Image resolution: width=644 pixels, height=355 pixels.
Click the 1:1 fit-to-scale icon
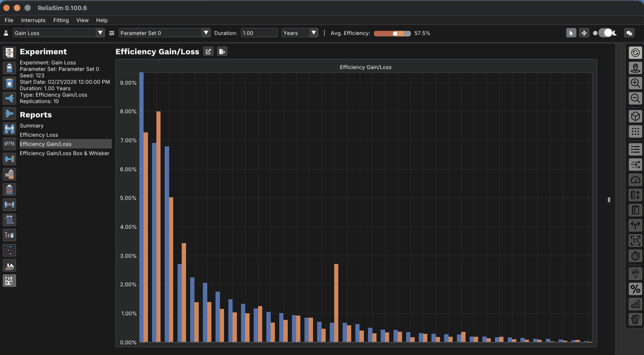(x=635, y=241)
